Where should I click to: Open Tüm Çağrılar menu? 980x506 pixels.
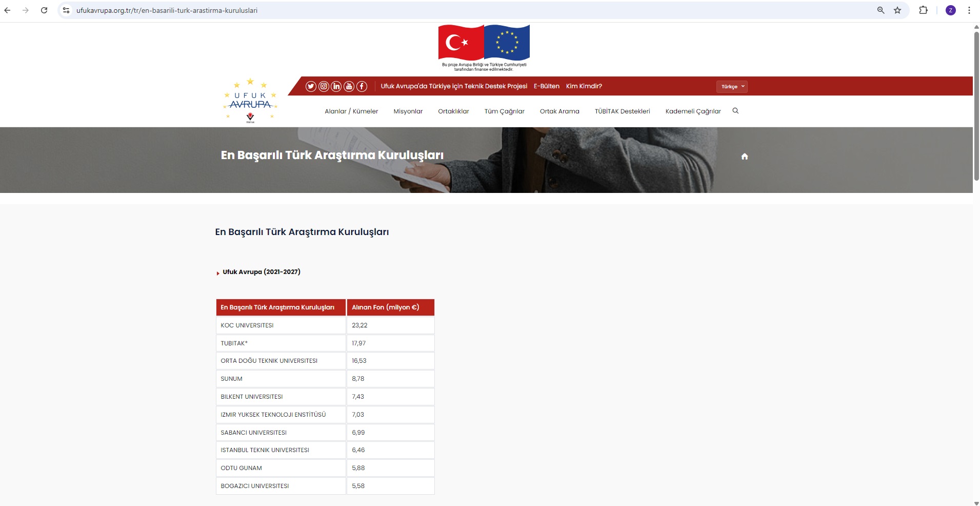pyautogui.click(x=505, y=111)
